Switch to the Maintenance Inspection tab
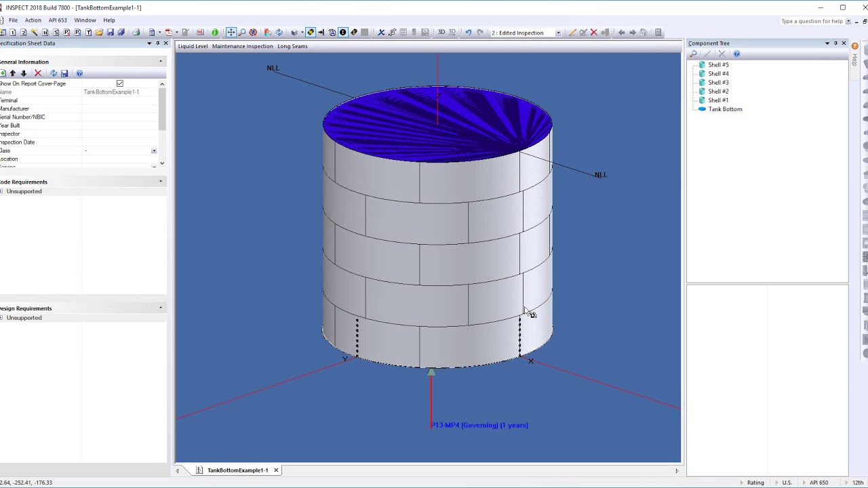 coord(242,46)
